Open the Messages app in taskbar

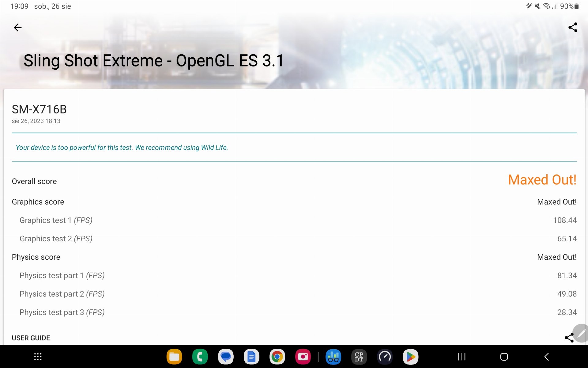pos(226,357)
